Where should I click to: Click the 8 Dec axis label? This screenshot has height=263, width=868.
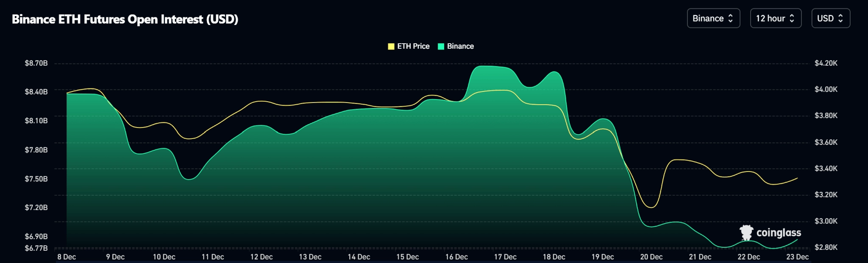tap(67, 257)
